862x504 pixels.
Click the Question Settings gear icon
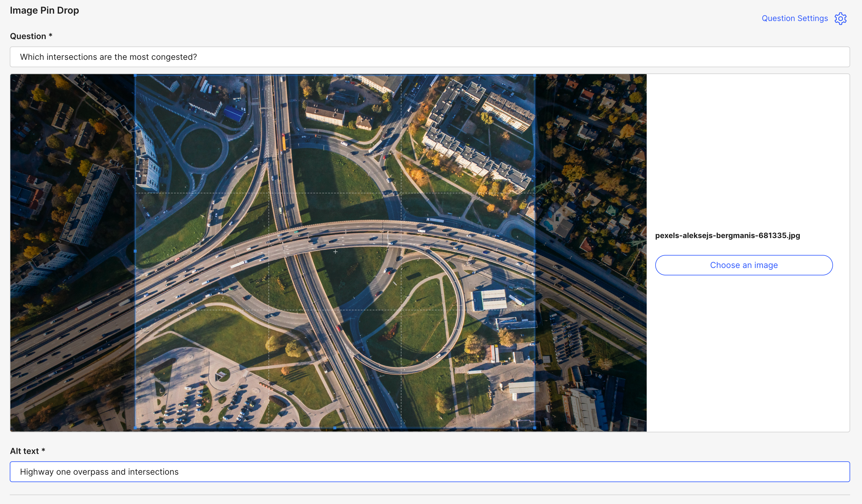(840, 18)
